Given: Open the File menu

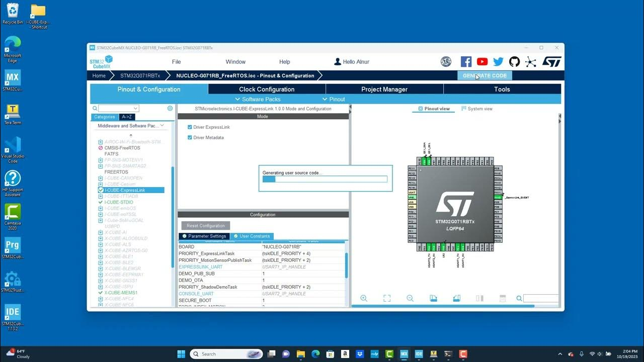Looking at the screenshot, I should point(176,62).
